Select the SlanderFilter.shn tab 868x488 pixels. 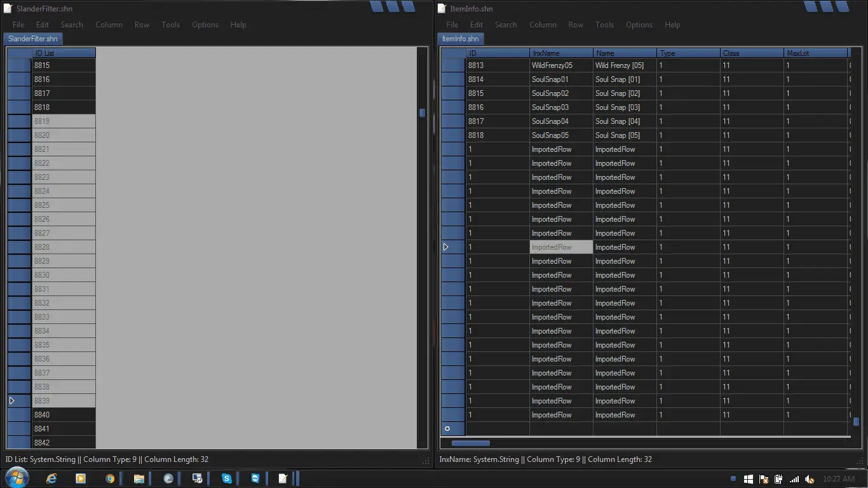[x=33, y=39]
